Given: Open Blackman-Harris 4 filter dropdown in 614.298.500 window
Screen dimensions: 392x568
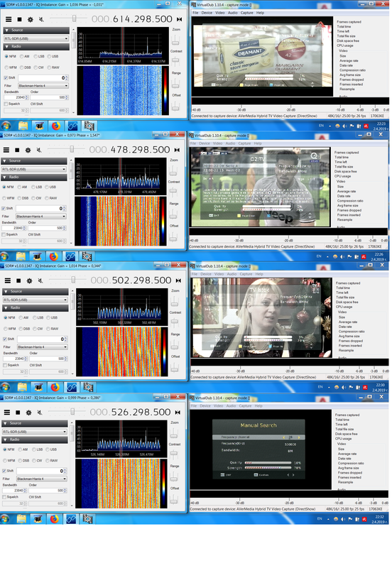Looking at the screenshot, I should pyautogui.click(x=43, y=86).
